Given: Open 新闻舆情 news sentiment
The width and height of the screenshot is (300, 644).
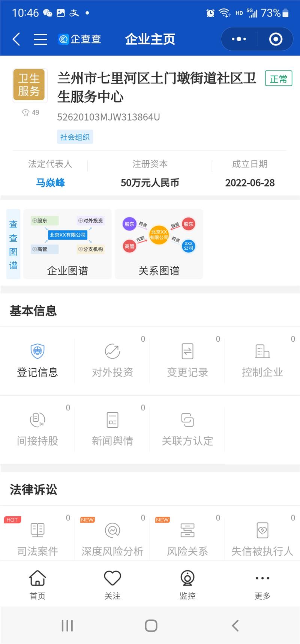Looking at the screenshot, I should click(112, 428).
